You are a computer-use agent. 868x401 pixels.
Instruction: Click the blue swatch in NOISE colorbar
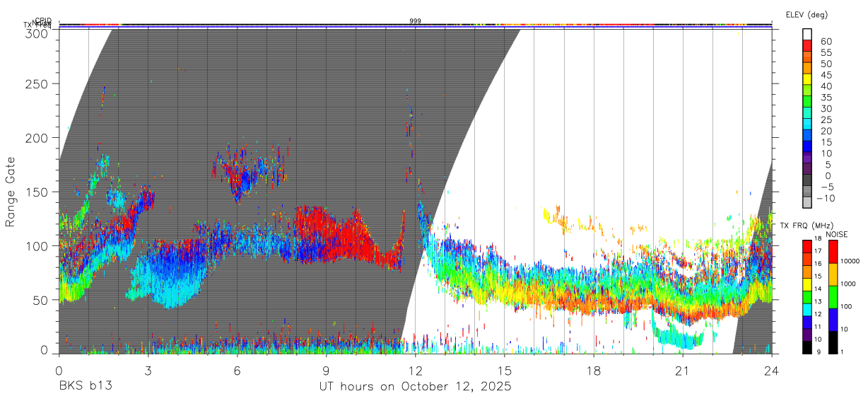[832, 320]
